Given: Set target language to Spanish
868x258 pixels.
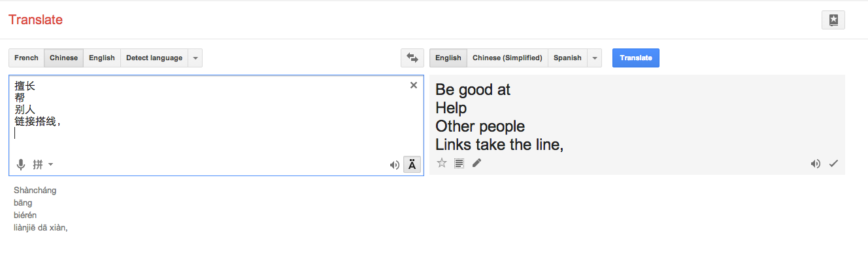Looking at the screenshot, I should click(x=567, y=58).
